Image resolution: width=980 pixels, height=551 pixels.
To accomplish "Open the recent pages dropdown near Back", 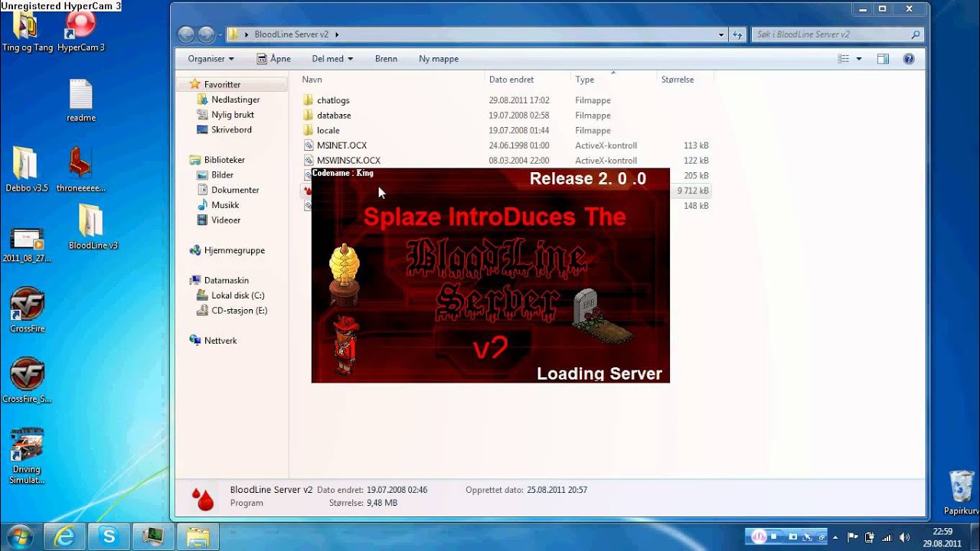I will click(x=220, y=35).
